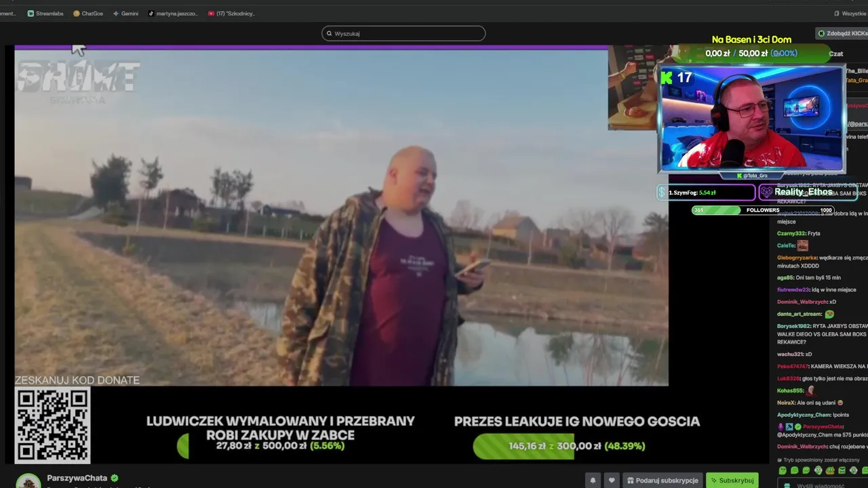Click the Zdobądź KICKs button
This screenshot has width=868, height=488.
click(x=842, y=33)
